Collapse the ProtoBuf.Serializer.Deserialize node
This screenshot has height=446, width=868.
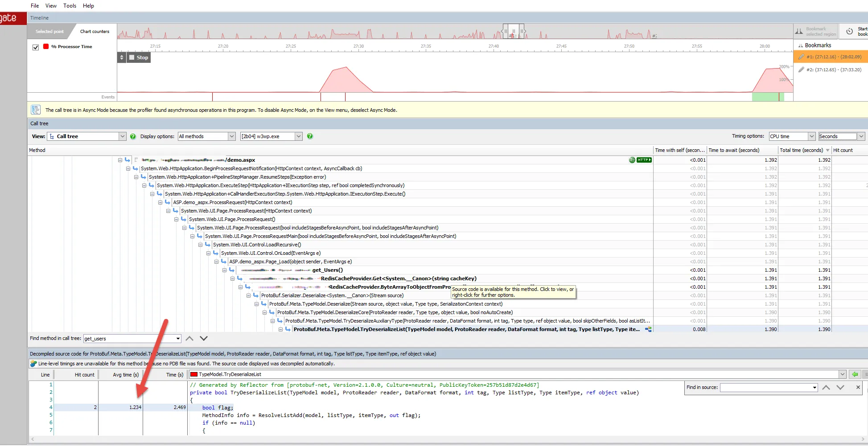pos(248,295)
